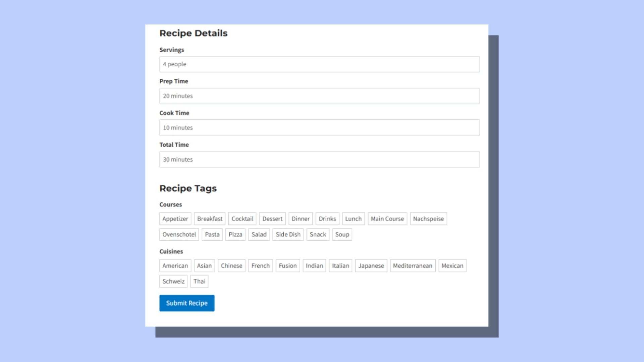Viewport: 644px width, 362px height.
Task: Pick the Pizza course tag
Action: tap(235, 235)
